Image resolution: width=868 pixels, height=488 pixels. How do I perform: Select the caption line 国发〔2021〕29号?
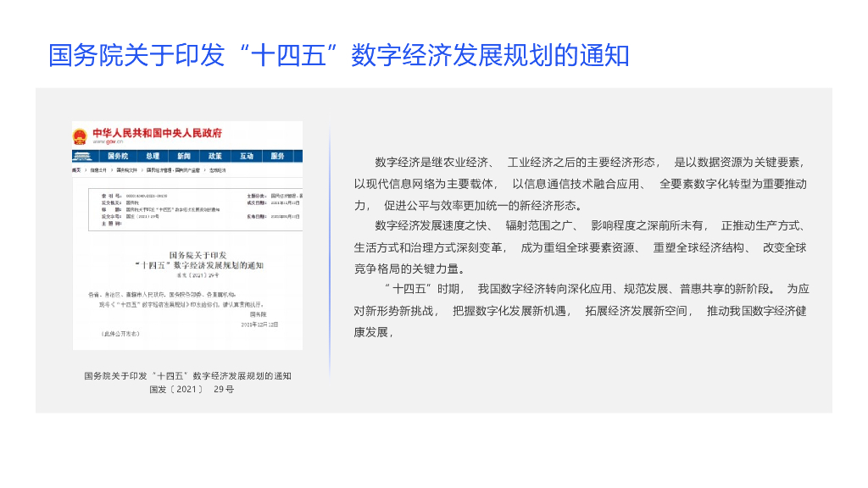192,389
